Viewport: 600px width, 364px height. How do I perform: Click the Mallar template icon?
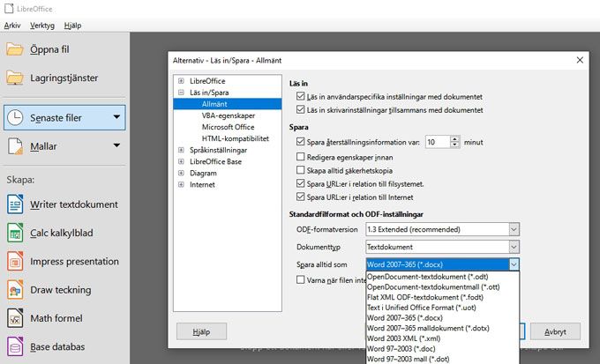14,146
